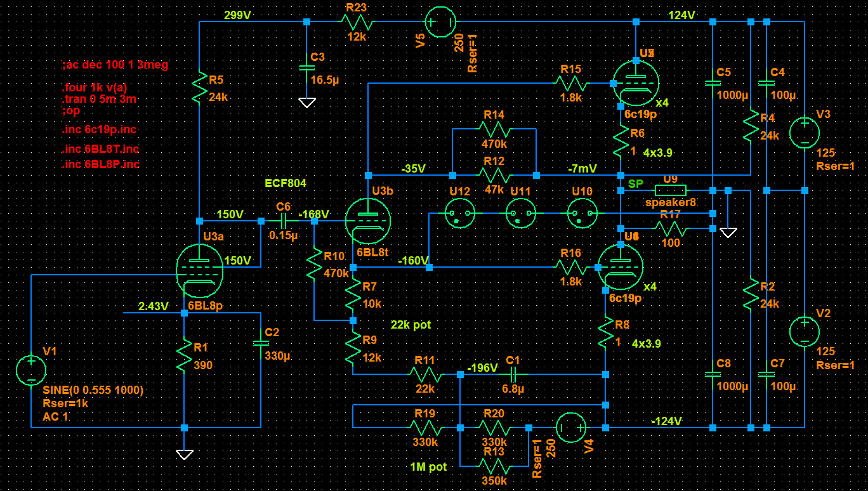
Task: Select the '.inc 6BL8T.inc' directive
Action: (x=100, y=149)
